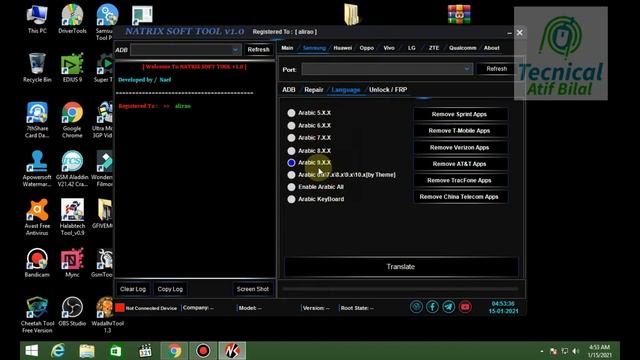Click the YouTube icon in status bar
640x360 pixels.
465,307
